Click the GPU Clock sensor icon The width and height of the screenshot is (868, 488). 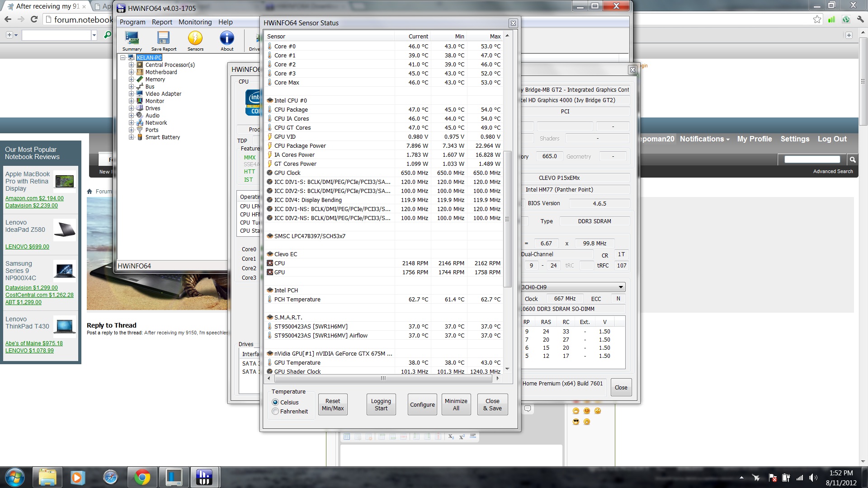coord(270,173)
